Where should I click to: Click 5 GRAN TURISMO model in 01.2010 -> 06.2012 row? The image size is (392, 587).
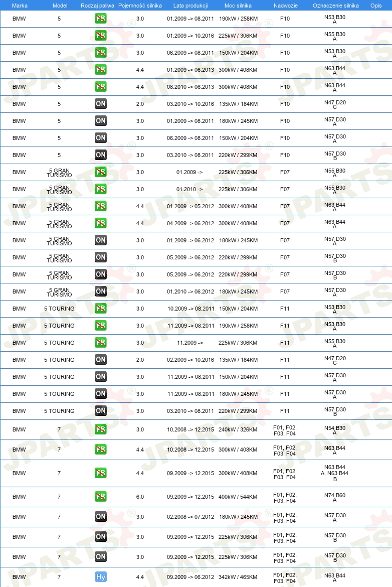[x=59, y=292]
